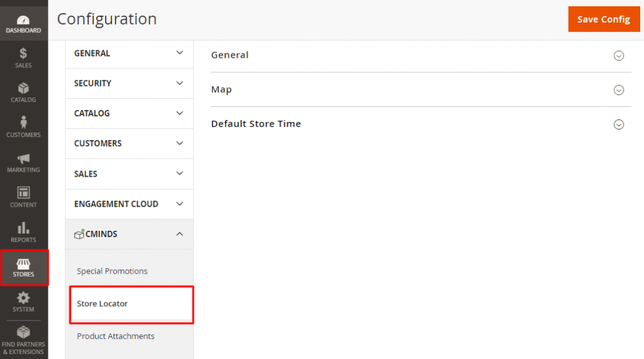Viewport: 644px width, 359px height.
Task: Click the Stores storefront icon
Action: (x=23, y=263)
